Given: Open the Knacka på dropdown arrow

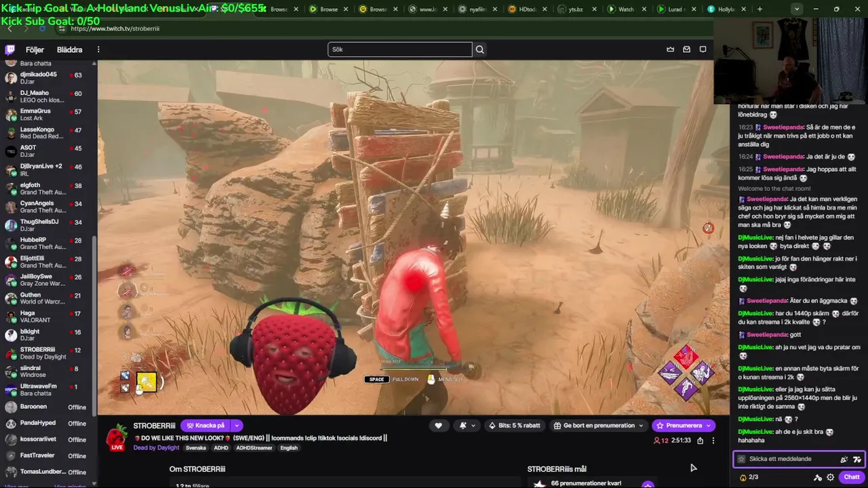Looking at the screenshot, I should pyautogui.click(x=237, y=426).
